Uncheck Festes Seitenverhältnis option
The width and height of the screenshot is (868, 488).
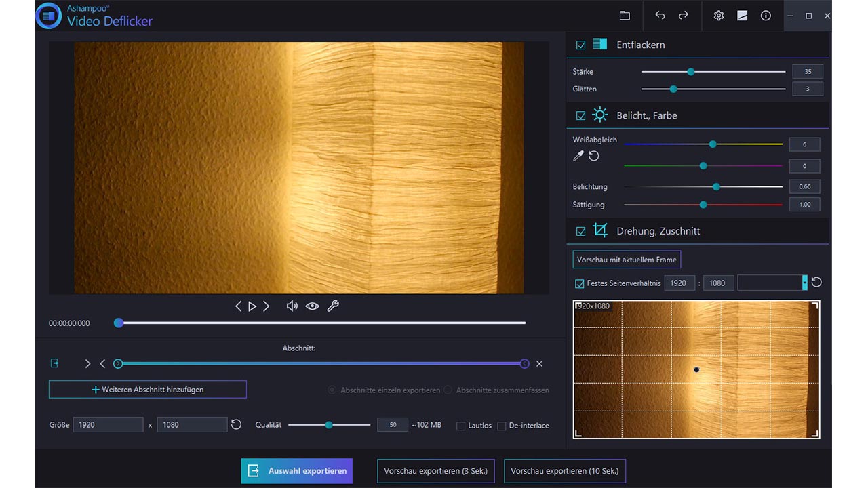click(579, 283)
